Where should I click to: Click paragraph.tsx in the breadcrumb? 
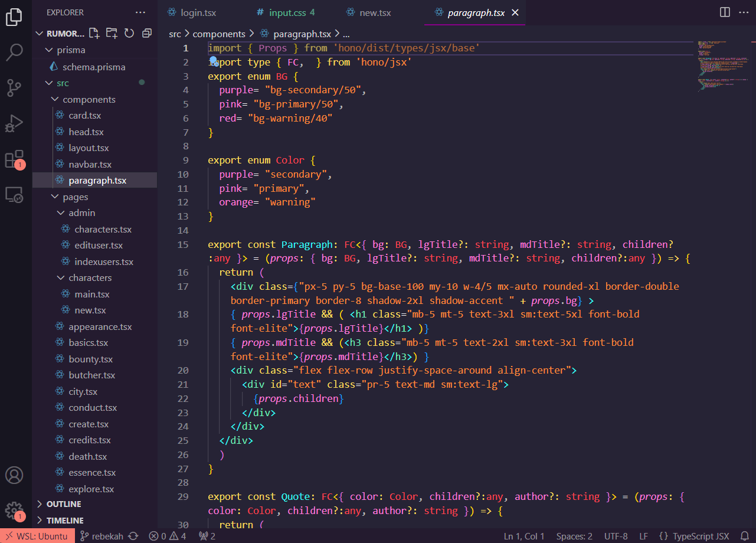303,34
